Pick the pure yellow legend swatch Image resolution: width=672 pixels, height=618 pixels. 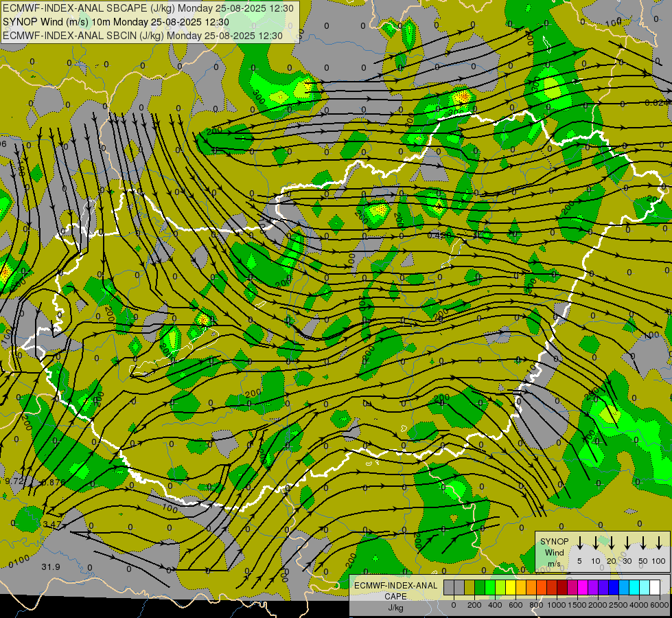[x=511, y=587]
